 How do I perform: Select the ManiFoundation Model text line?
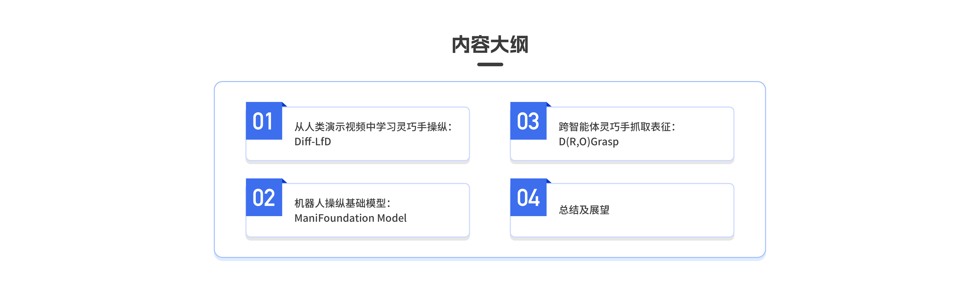click(x=350, y=218)
